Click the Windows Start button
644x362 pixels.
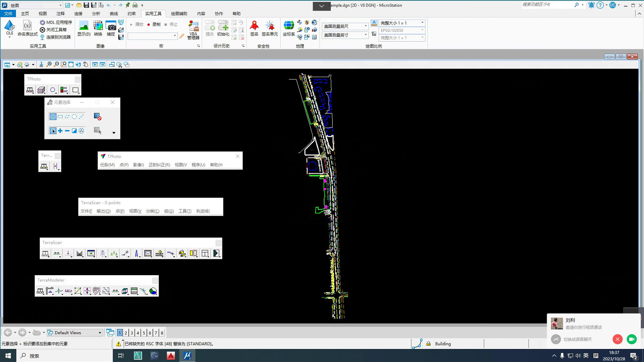click(8, 356)
